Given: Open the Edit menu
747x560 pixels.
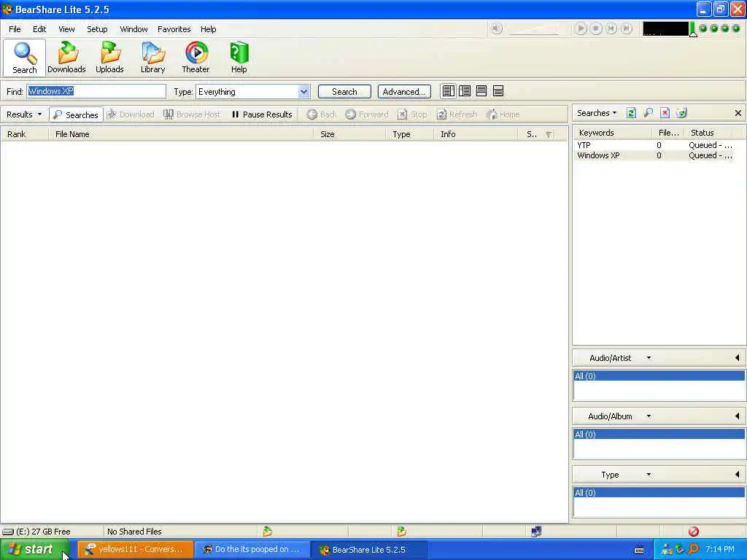Looking at the screenshot, I should (39, 29).
